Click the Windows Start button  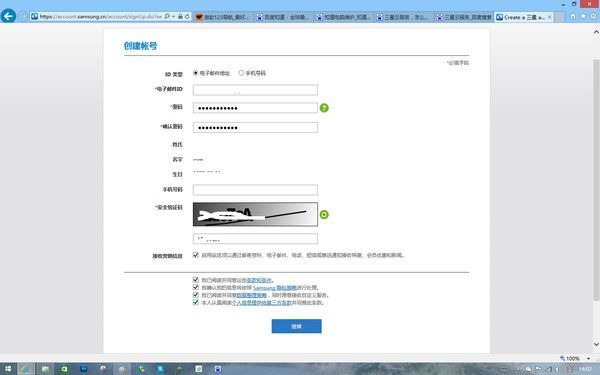coord(8,369)
